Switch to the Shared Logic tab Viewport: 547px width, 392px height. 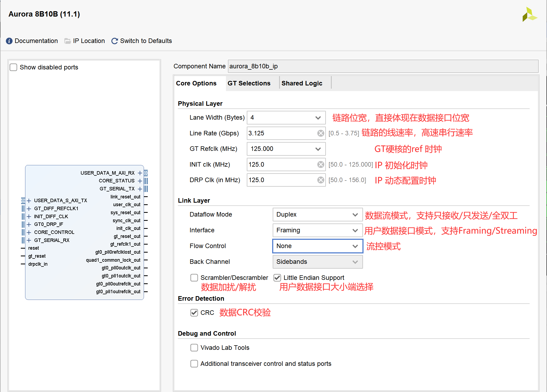[302, 83]
